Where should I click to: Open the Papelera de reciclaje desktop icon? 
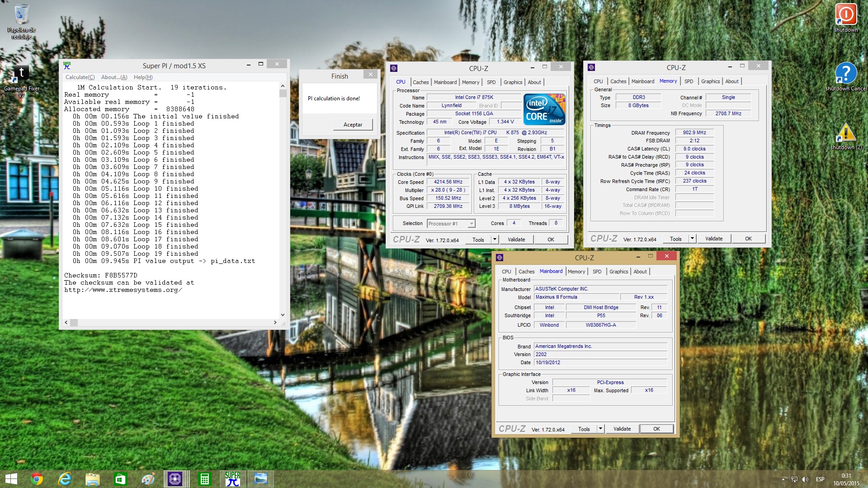tap(21, 21)
